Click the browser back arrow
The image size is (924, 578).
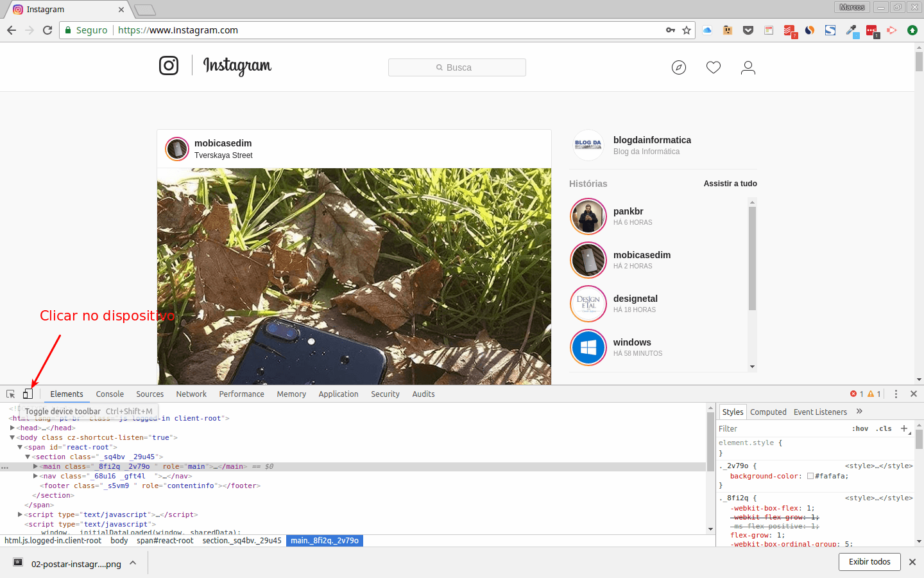coord(12,30)
